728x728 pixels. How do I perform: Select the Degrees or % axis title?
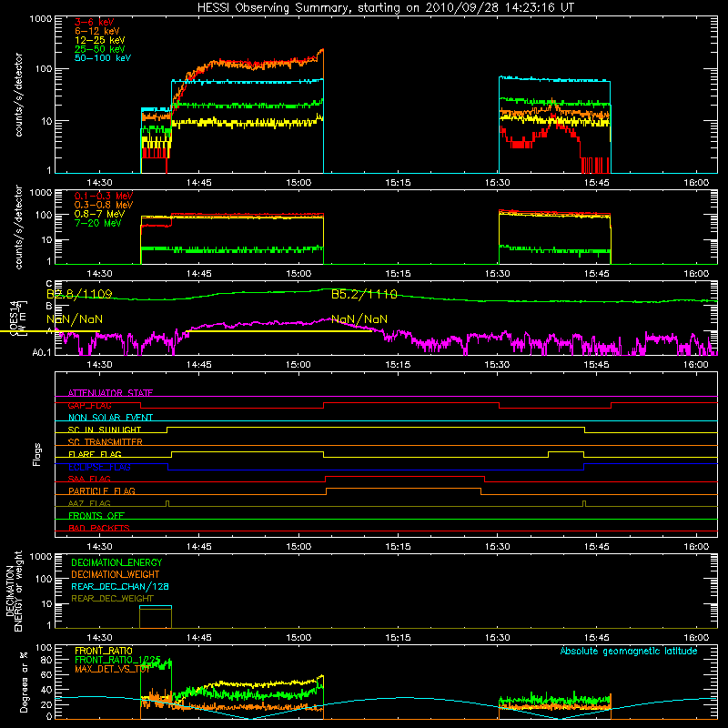(24, 682)
